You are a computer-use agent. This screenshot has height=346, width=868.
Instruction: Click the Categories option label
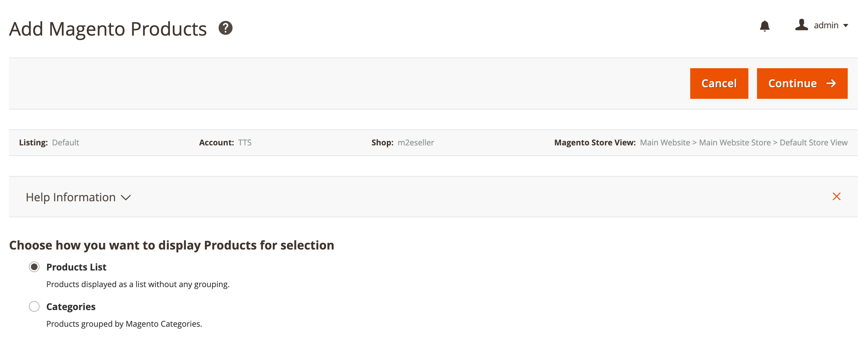71,306
